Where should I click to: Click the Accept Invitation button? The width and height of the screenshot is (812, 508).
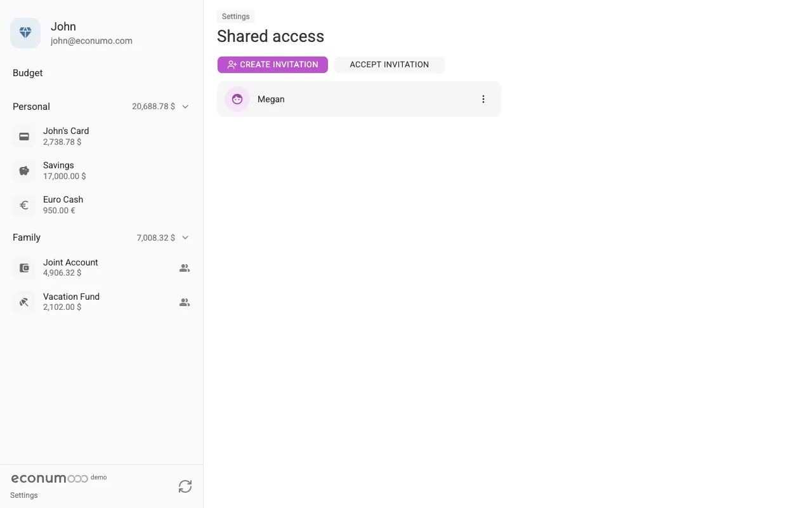[390, 65]
